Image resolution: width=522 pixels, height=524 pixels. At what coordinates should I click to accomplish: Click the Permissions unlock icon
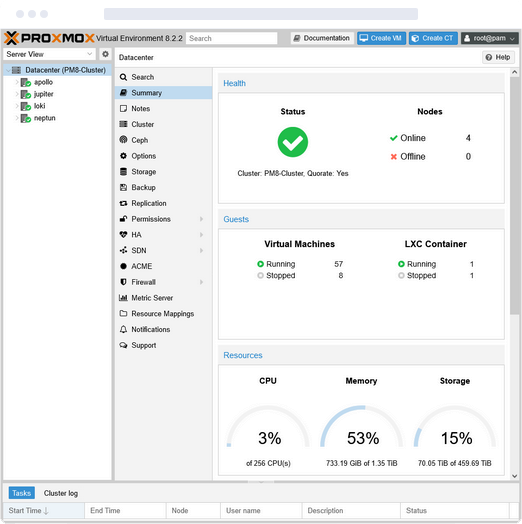123,219
